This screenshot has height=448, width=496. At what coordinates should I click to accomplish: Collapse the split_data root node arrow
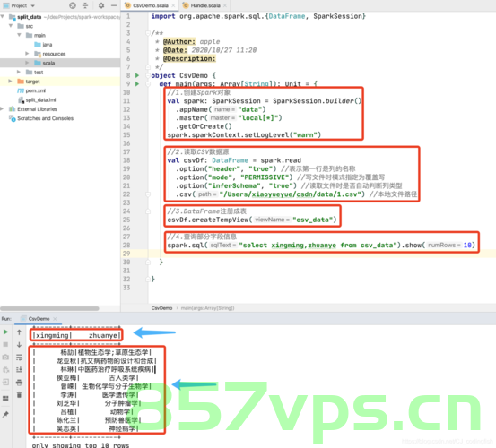click(x=3, y=17)
